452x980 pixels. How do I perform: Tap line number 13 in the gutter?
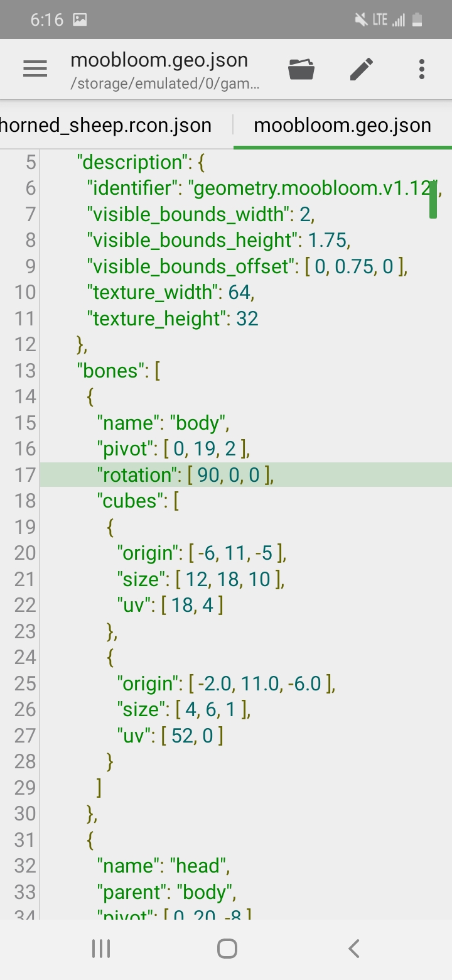click(x=25, y=371)
